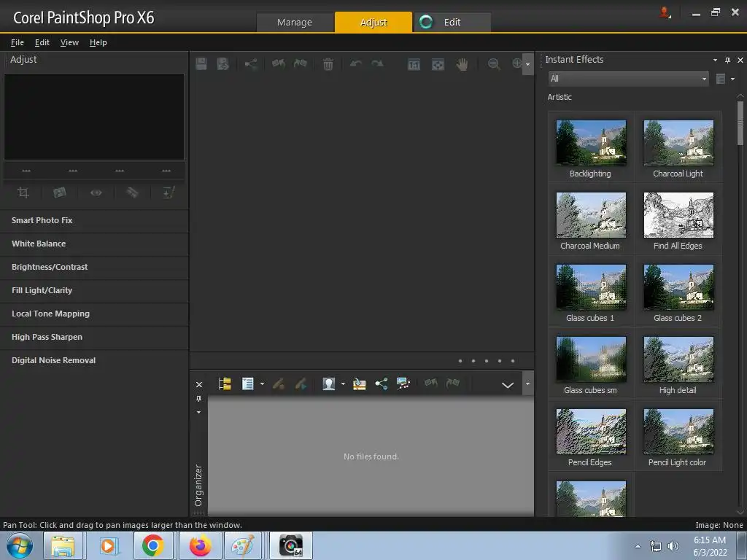Click the Share icon in the Organizer toolbar
The image size is (747, 560).
click(x=381, y=384)
